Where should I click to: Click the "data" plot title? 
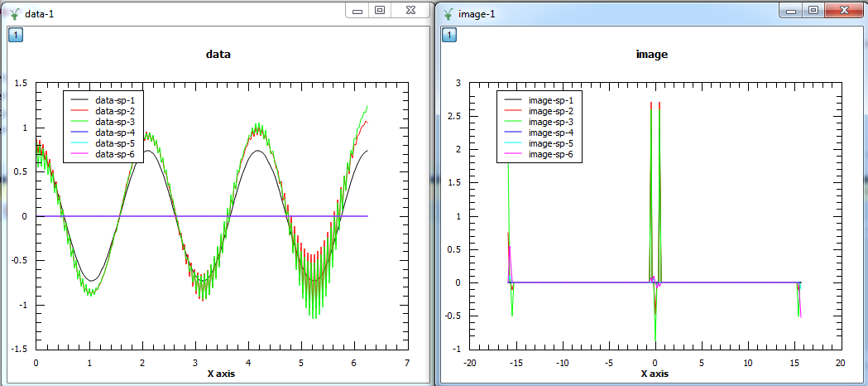pos(218,55)
